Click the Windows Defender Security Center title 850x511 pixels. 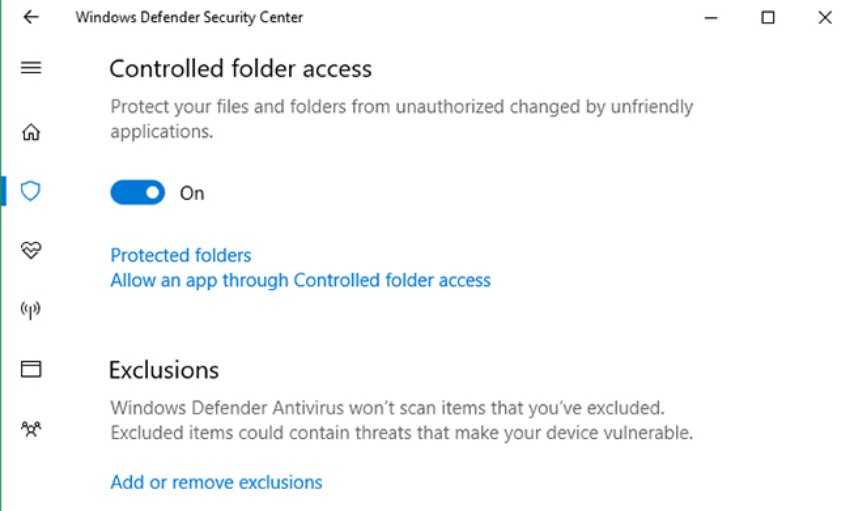point(189,17)
